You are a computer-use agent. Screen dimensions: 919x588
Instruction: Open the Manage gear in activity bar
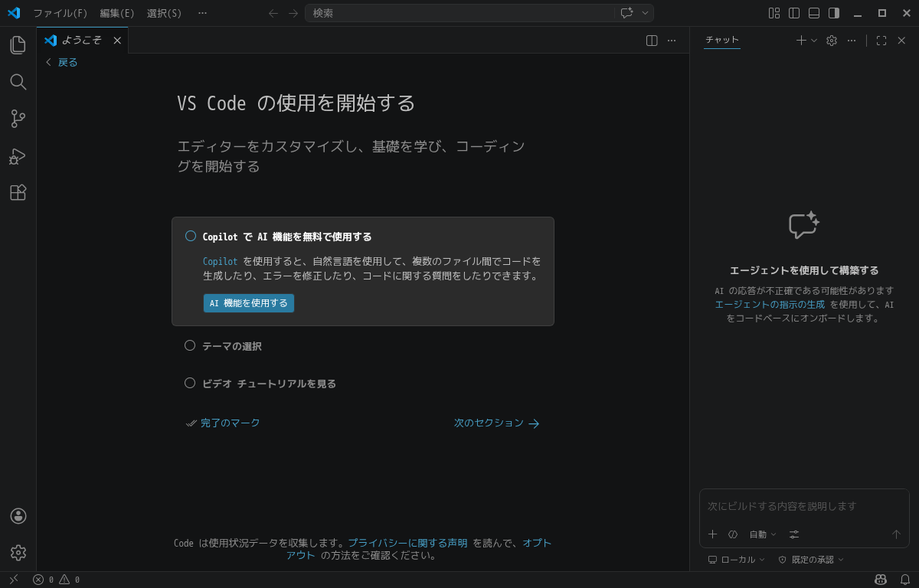point(18,552)
